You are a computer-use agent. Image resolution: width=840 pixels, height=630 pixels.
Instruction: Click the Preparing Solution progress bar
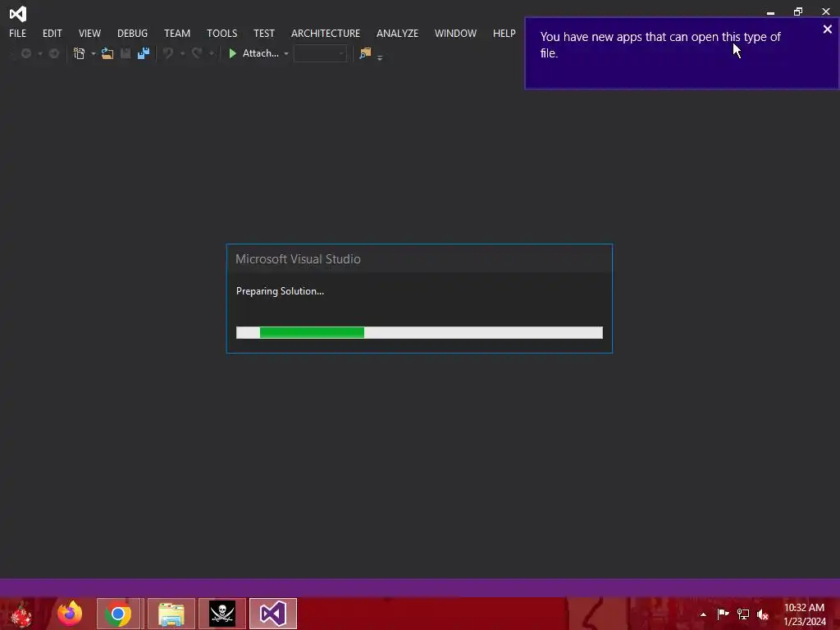point(419,333)
